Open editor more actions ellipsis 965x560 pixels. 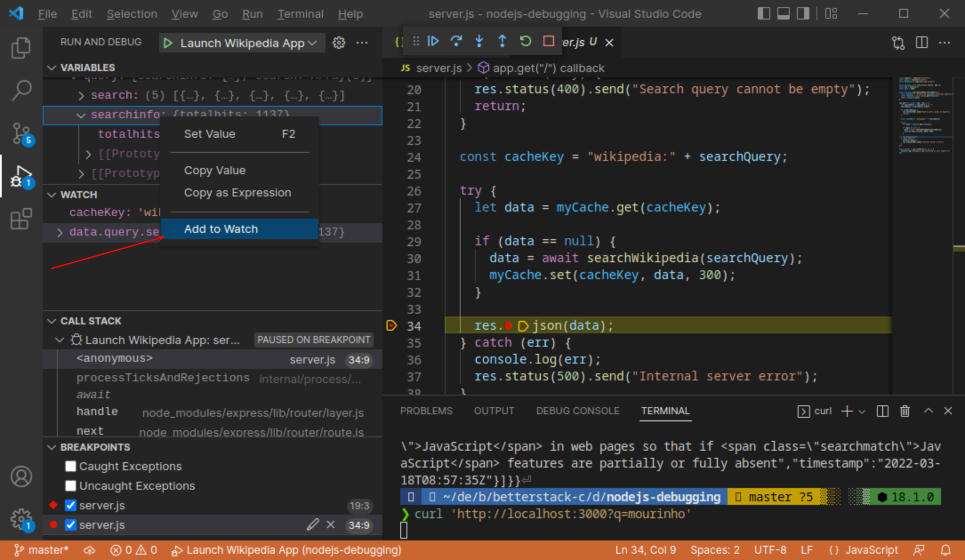coord(945,43)
